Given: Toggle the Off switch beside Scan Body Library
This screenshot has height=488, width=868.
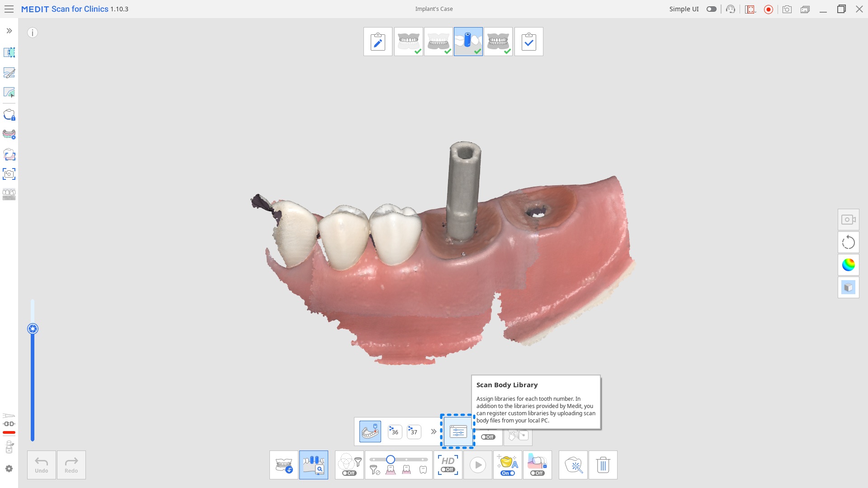Looking at the screenshot, I should pos(488,436).
